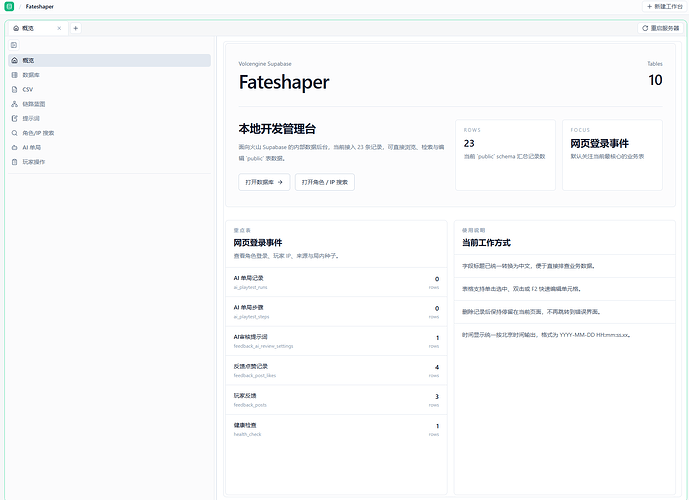The width and height of the screenshot is (689, 500).
Task: Open AI 单局 in the sidebar
Action: pyautogui.click(x=109, y=147)
